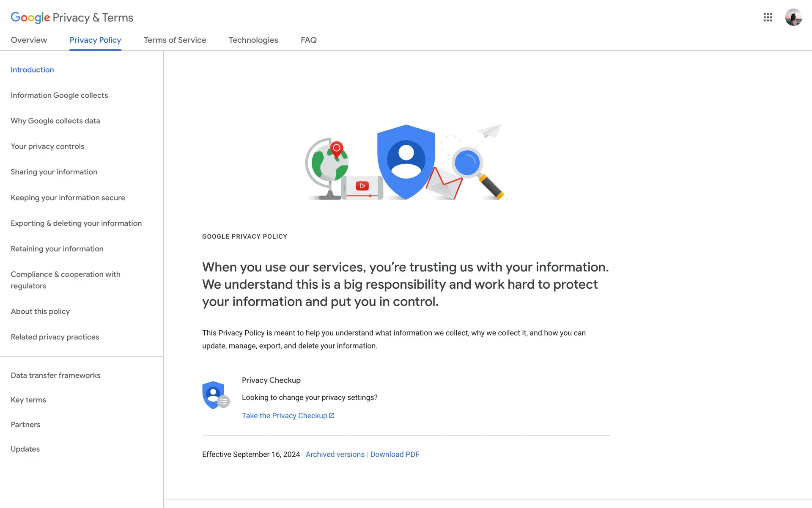
Task: Jump to Information Google collects section
Action: (59, 95)
